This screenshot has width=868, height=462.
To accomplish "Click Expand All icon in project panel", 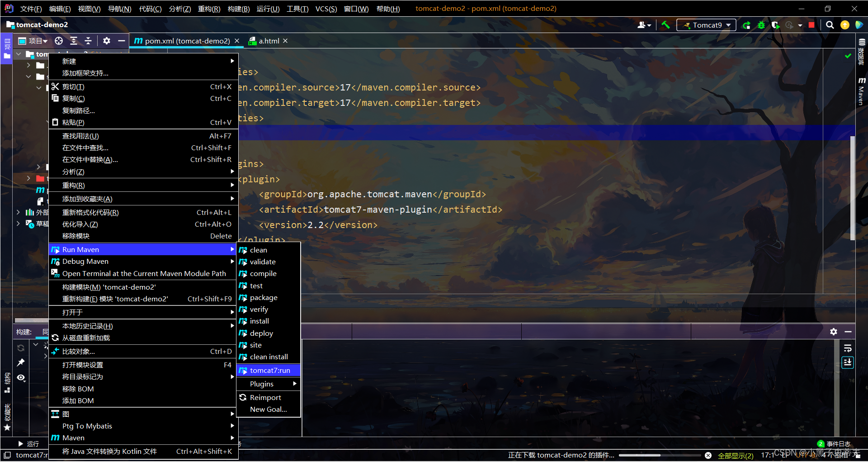I will click(x=74, y=41).
